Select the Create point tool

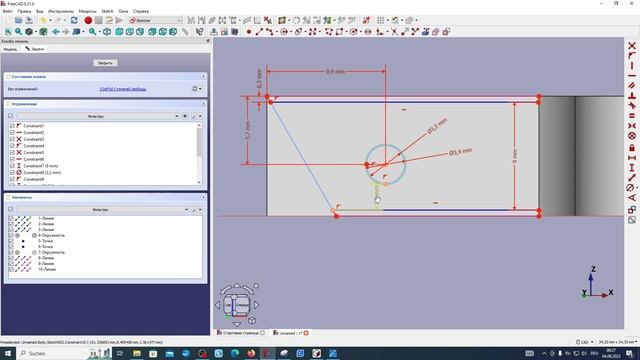[249, 31]
